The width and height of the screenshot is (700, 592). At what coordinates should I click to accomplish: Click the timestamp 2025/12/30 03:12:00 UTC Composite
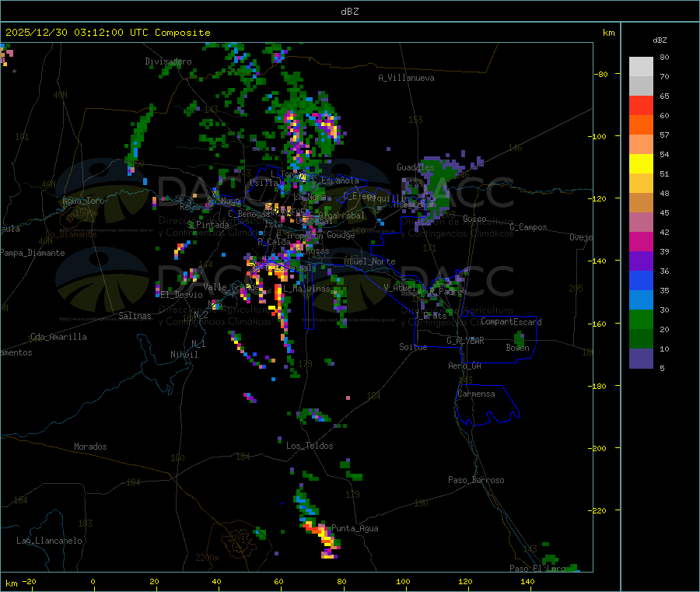pyautogui.click(x=107, y=33)
